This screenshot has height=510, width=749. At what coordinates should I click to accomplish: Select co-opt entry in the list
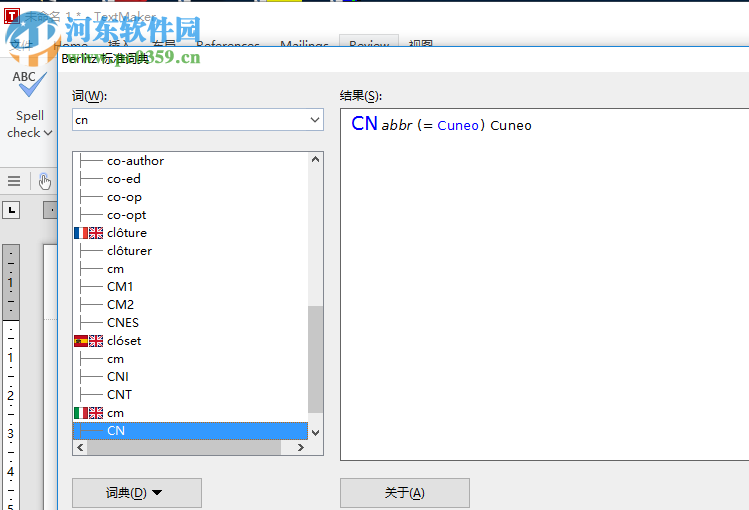click(127, 215)
